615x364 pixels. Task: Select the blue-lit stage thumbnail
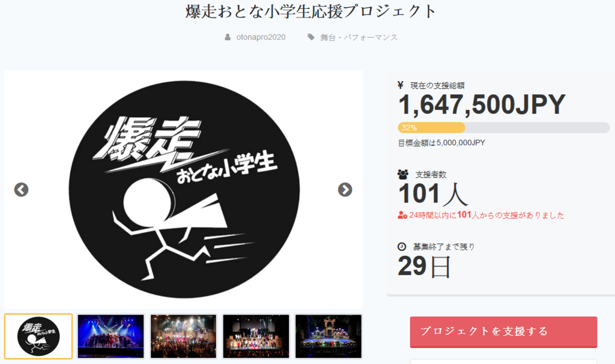[111, 336]
